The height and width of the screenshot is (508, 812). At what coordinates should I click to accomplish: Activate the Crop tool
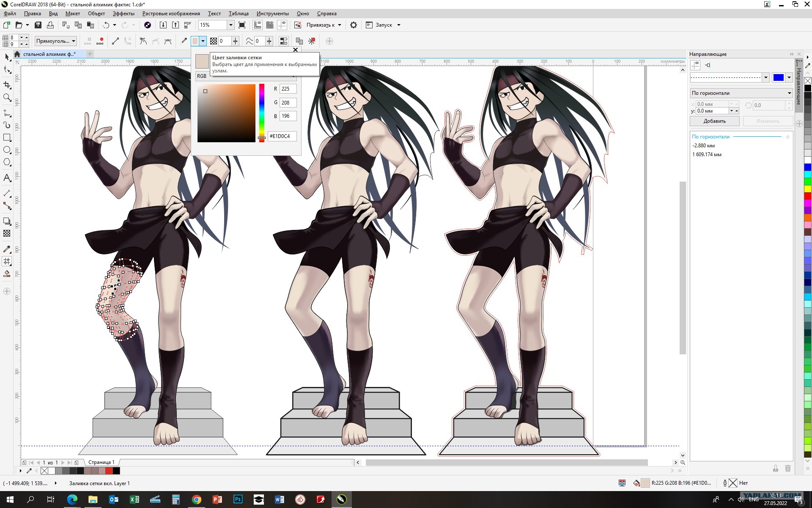(x=7, y=84)
